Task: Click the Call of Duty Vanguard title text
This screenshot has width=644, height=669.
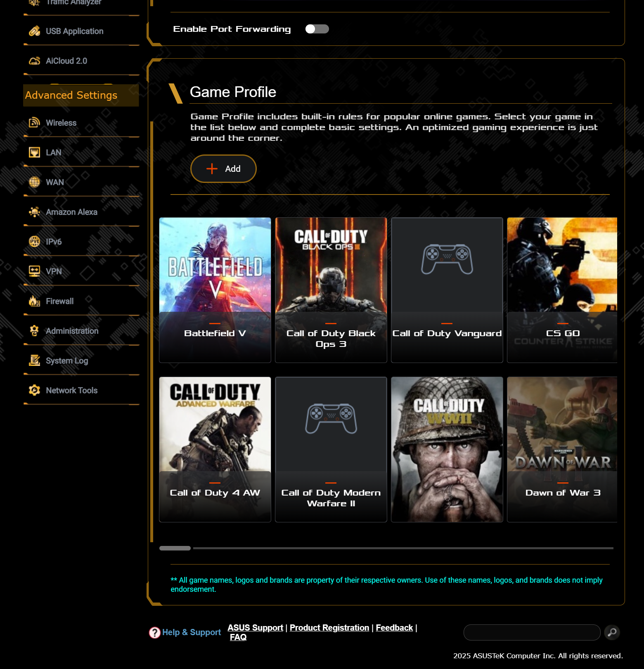Action: coord(447,333)
